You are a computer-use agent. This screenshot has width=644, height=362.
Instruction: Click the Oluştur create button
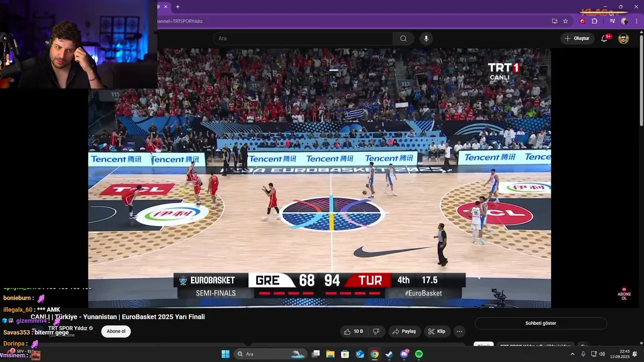577,38
